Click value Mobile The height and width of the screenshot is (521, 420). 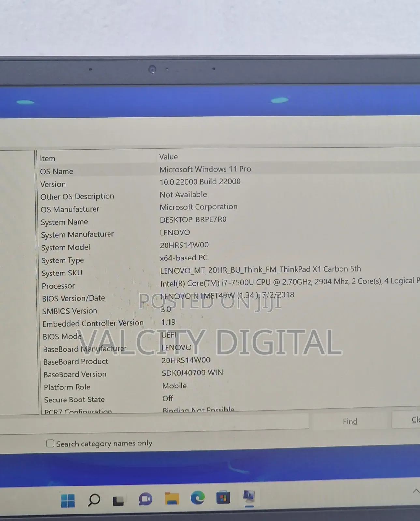pyautogui.click(x=174, y=386)
